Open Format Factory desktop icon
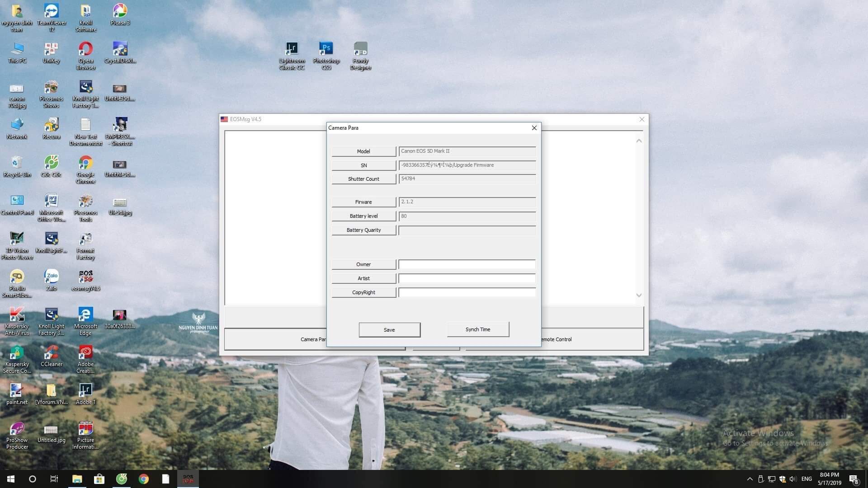The width and height of the screenshot is (868, 488). [85, 239]
